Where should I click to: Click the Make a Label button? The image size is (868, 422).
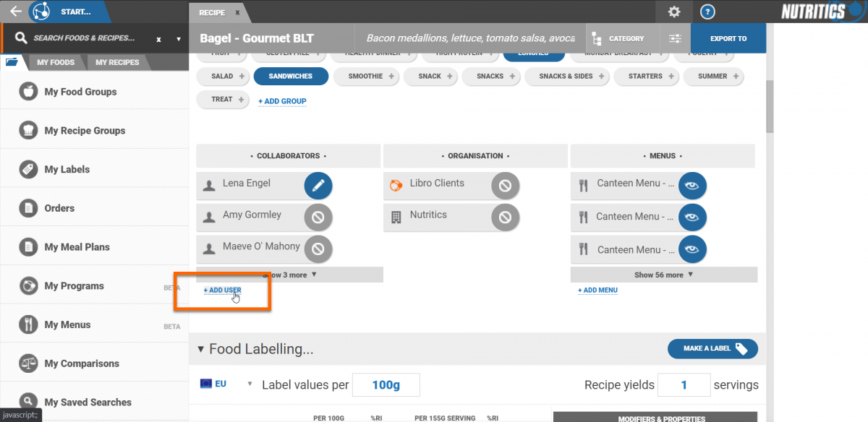pyautogui.click(x=712, y=349)
